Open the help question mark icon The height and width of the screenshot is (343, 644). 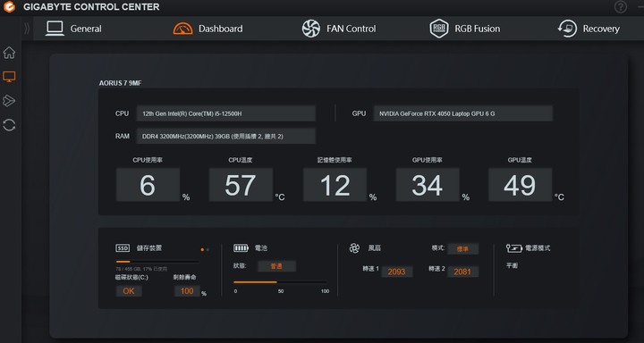(620, 7)
